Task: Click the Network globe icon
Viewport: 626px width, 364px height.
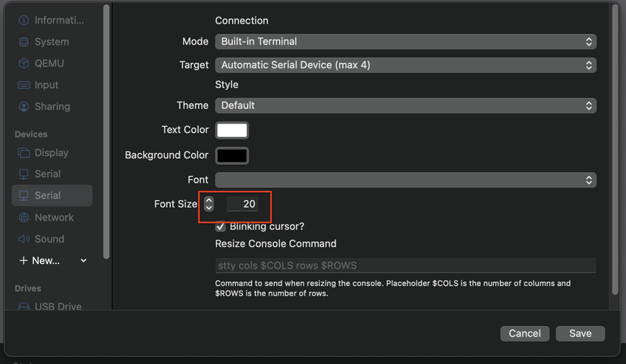Action: 24,218
